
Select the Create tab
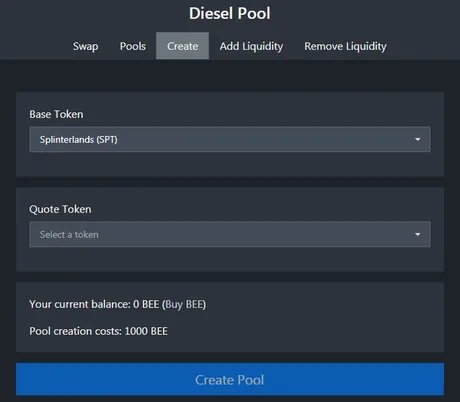[x=182, y=46]
